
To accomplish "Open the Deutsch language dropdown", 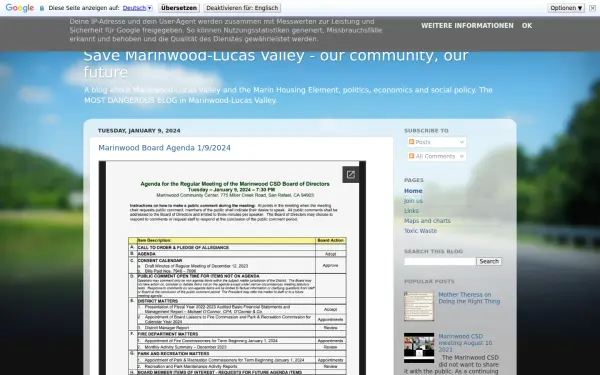I will point(137,8).
